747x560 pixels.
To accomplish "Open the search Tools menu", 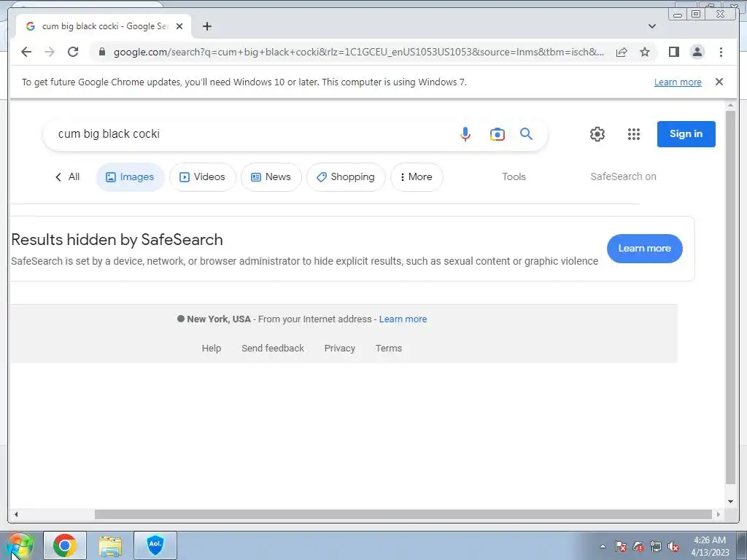I will click(x=514, y=176).
